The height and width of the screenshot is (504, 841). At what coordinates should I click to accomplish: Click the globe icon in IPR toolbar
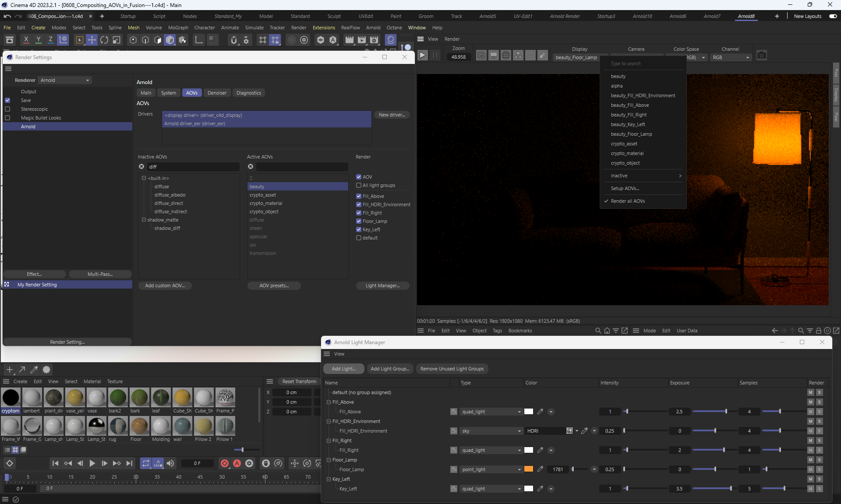click(x=506, y=56)
